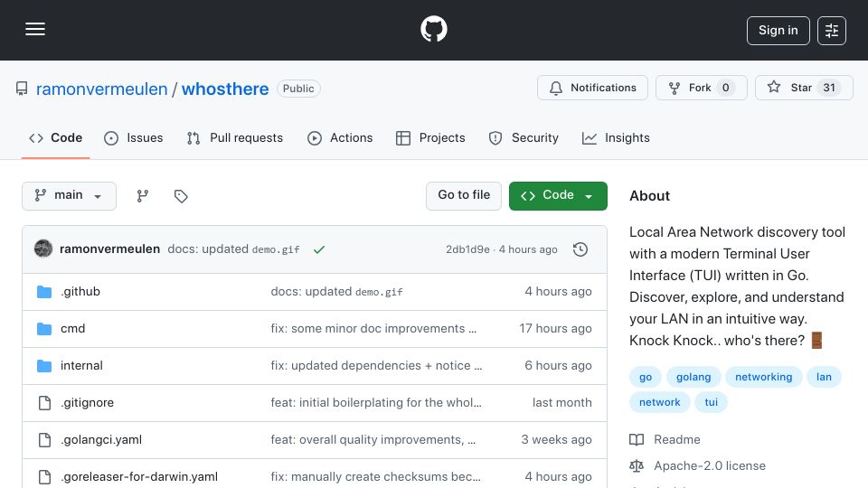Select the 'golang' topic tag
This screenshot has width=868, height=488.
coord(693,377)
